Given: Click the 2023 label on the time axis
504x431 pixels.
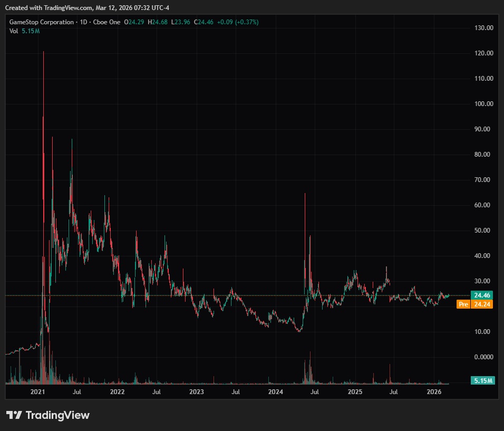Looking at the screenshot, I should click(x=196, y=392).
